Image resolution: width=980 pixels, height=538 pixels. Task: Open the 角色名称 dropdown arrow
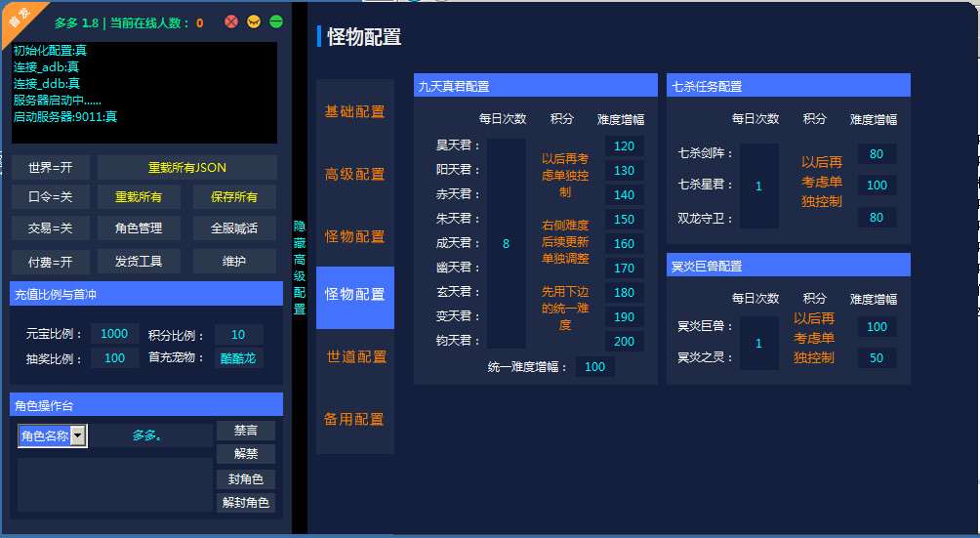tap(77, 435)
